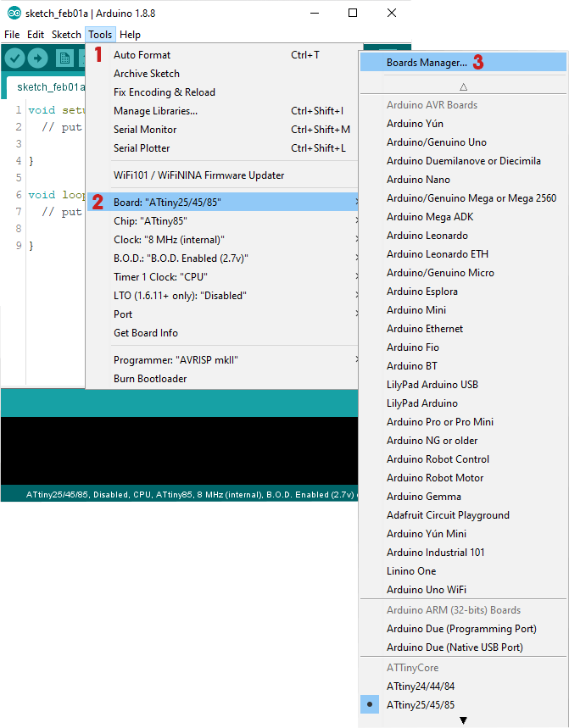This screenshot has height=728, width=569.
Task: Open the Help menu
Action: coord(130,35)
